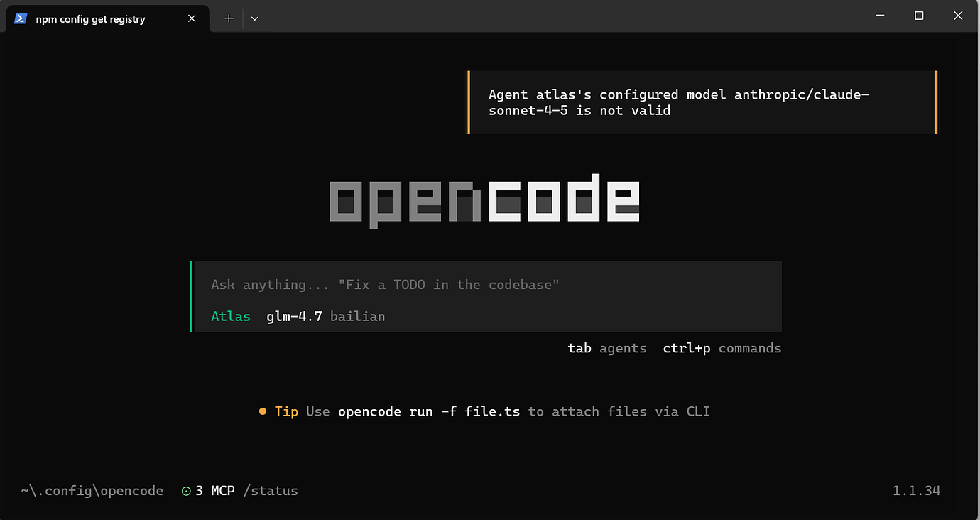Image resolution: width=980 pixels, height=520 pixels.
Task: Minimize the terminal window
Action: (x=880, y=16)
